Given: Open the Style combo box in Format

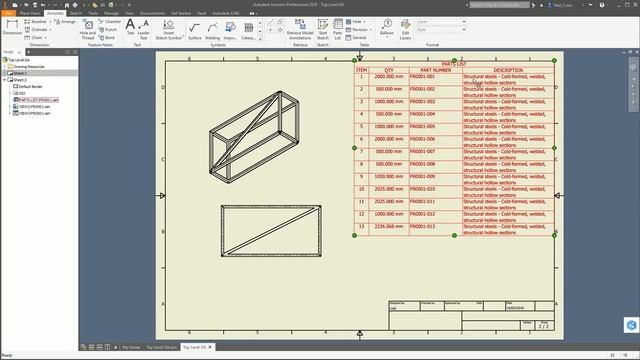Looking at the screenshot, I should (x=441, y=30).
